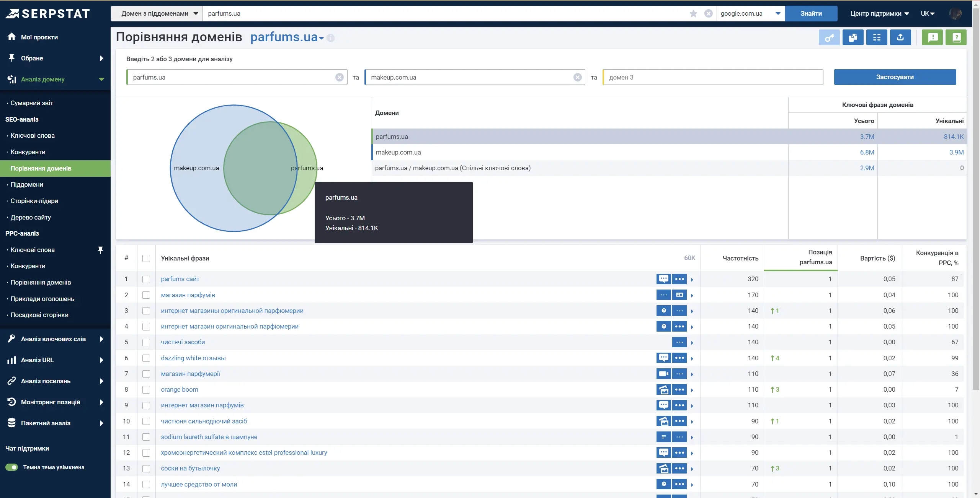Click the favorite star in search bar

693,14
